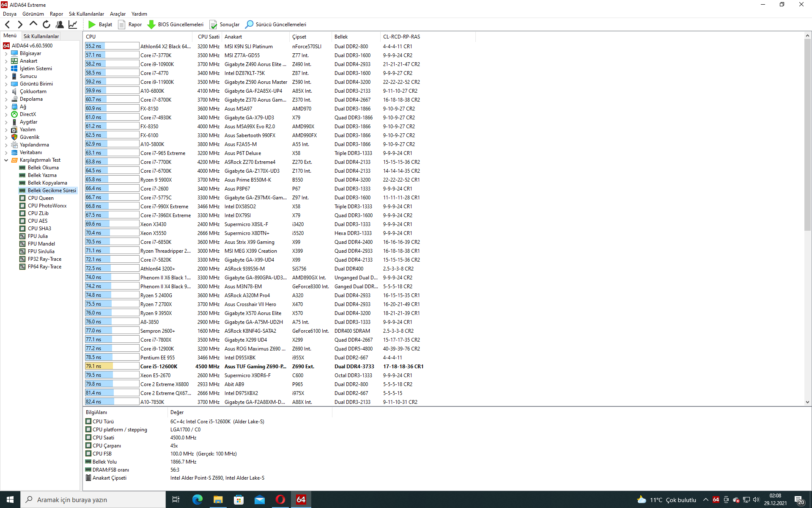Viewport: 812px width, 508px height.
Task: Click BIOS Güncellemeleri button
Action: 176,25
